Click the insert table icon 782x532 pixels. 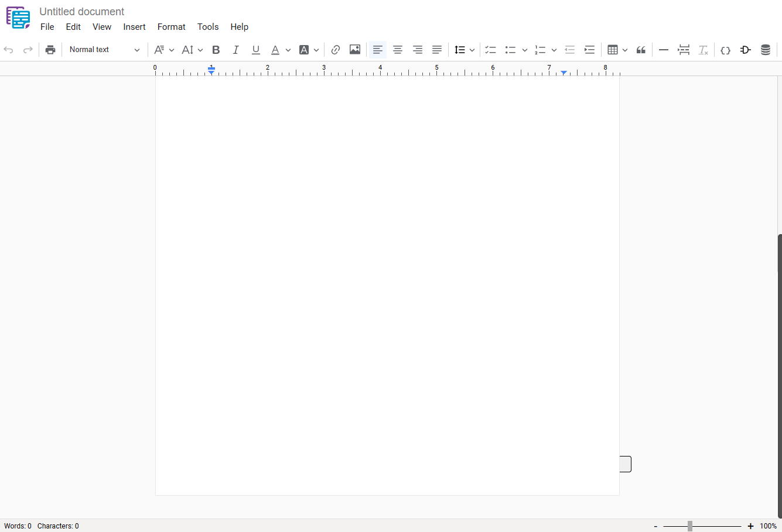coord(613,50)
